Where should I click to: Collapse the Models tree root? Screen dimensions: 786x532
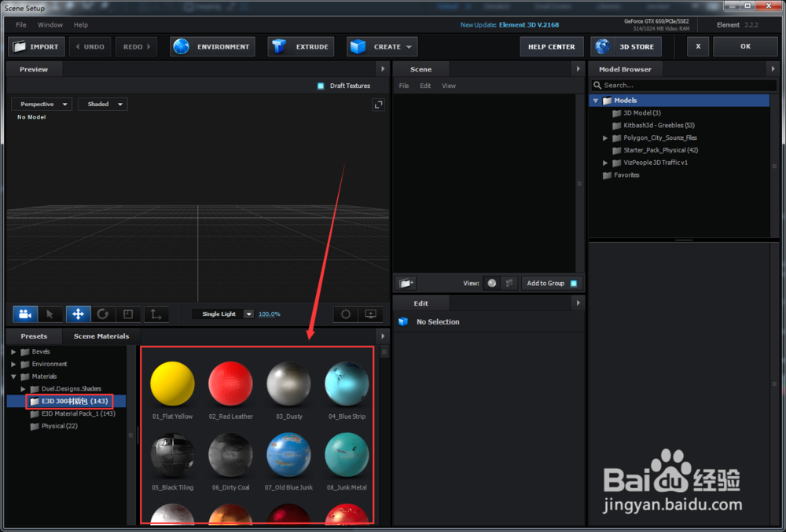click(x=596, y=101)
